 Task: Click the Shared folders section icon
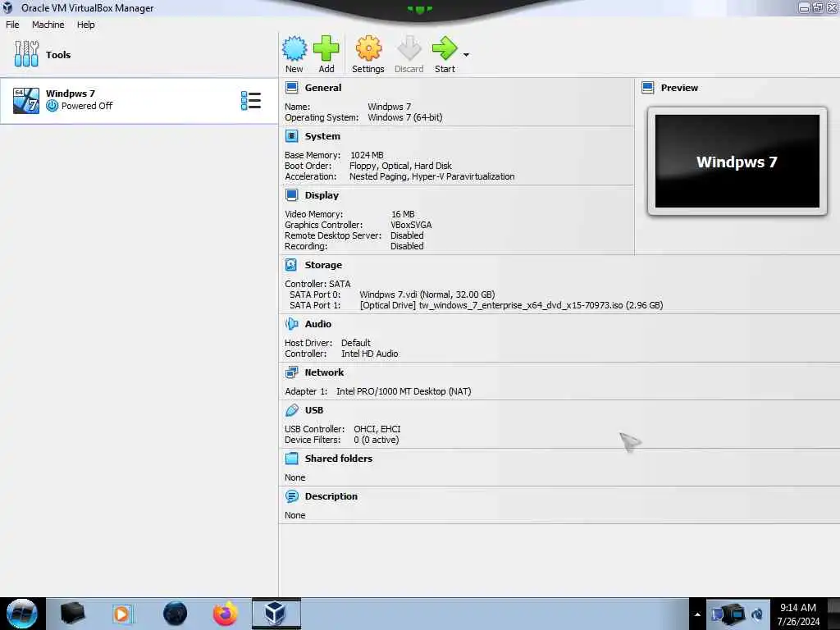tap(291, 459)
